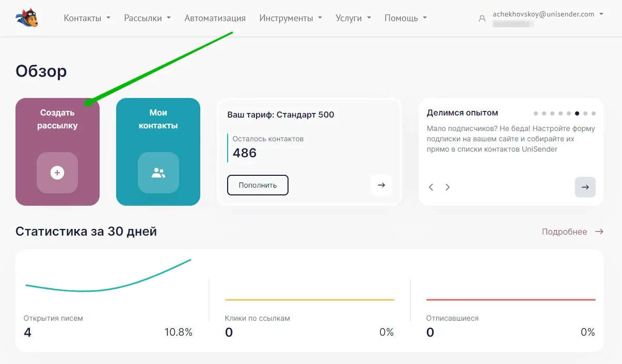The height and width of the screenshot is (364, 622).
Task: Click the arrow button in Делимся опытом card
Action: (x=585, y=187)
